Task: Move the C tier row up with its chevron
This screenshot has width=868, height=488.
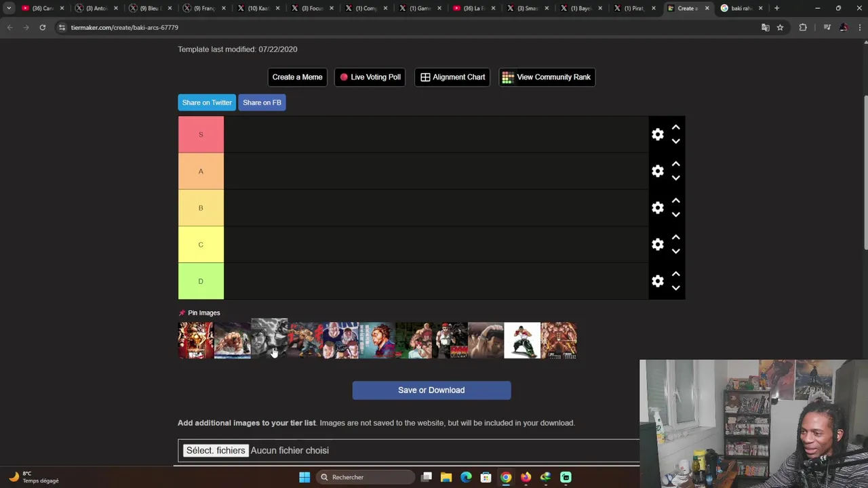Action: [x=675, y=237]
